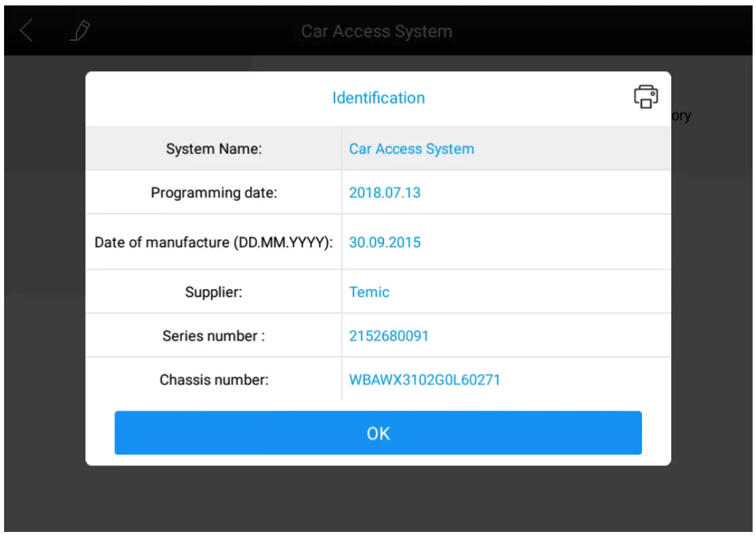Click the chassis number WBAWX3102G0L60271
This screenshot has height=536, width=756.
point(425,380)
